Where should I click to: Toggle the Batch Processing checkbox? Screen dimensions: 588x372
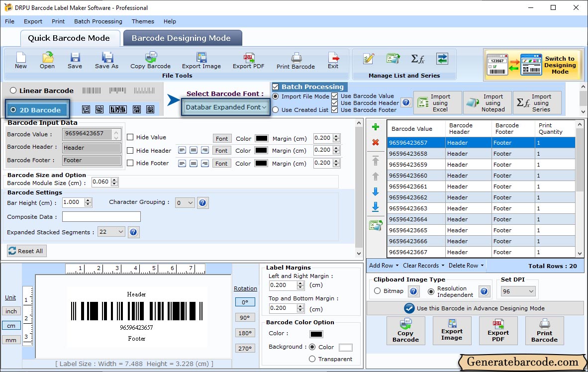point(276,87)
